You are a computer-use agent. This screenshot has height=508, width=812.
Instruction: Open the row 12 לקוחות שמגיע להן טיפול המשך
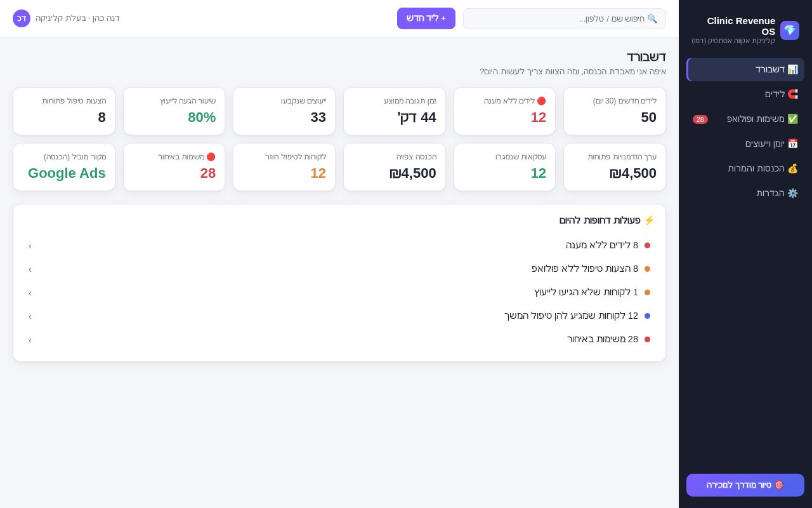(339, 316)
